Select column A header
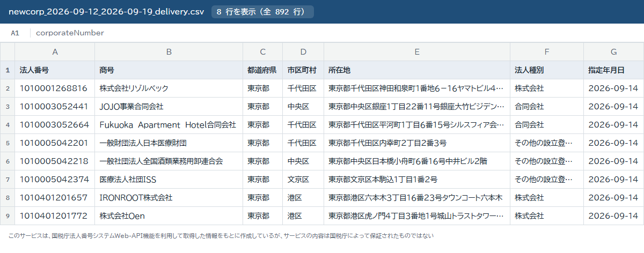The width and height of the screenshot is (644, 253). click(55, 52)
